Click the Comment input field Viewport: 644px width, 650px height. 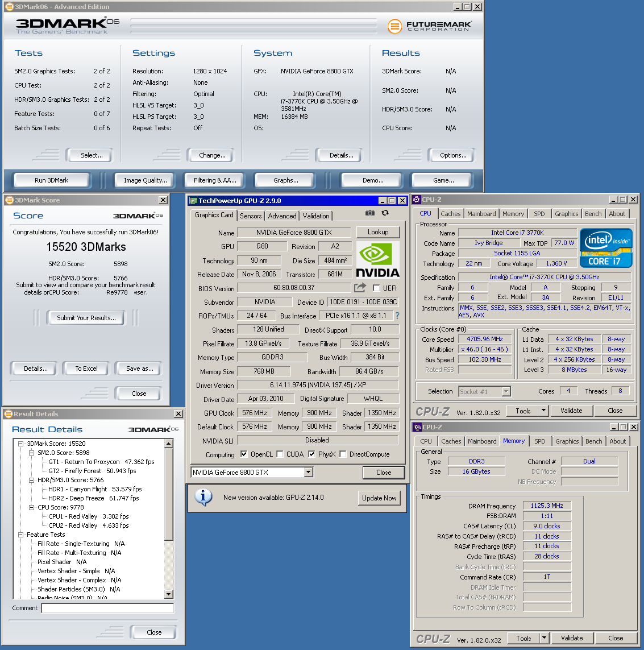pos(107,608)
